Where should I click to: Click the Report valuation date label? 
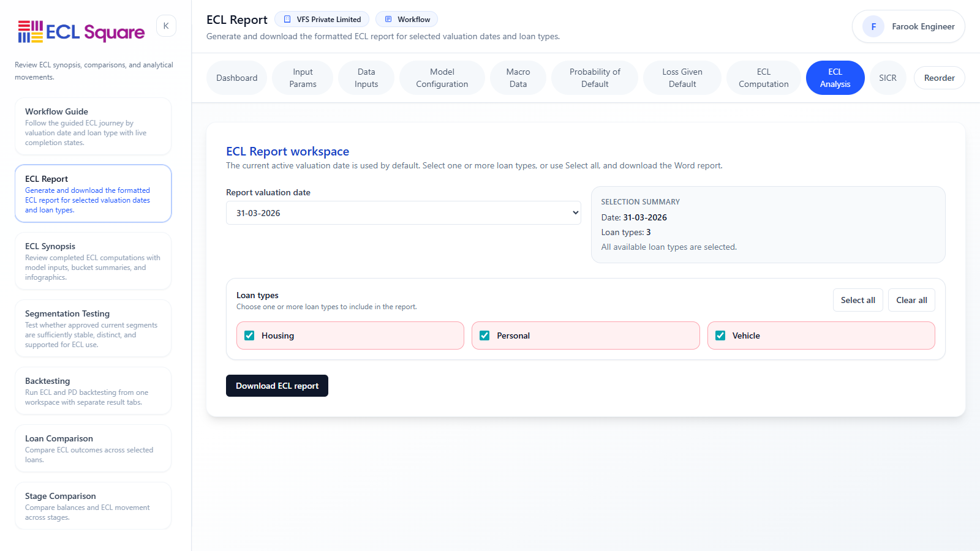(268, 192)
